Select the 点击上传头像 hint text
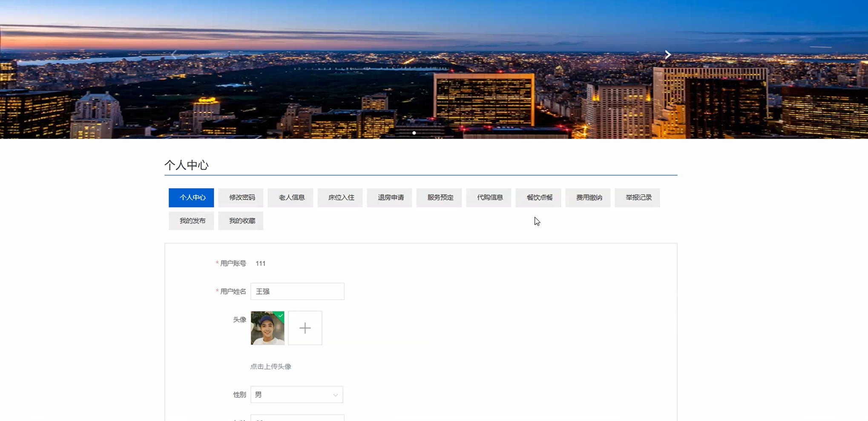The height and width of the screenshot is (421, 868). coord(271,366)
